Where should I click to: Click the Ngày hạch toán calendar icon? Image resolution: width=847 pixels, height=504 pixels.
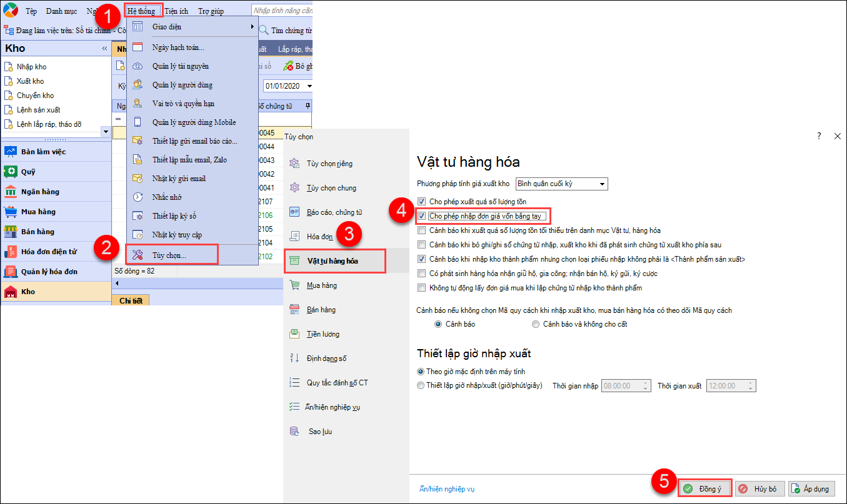point(138,47)
